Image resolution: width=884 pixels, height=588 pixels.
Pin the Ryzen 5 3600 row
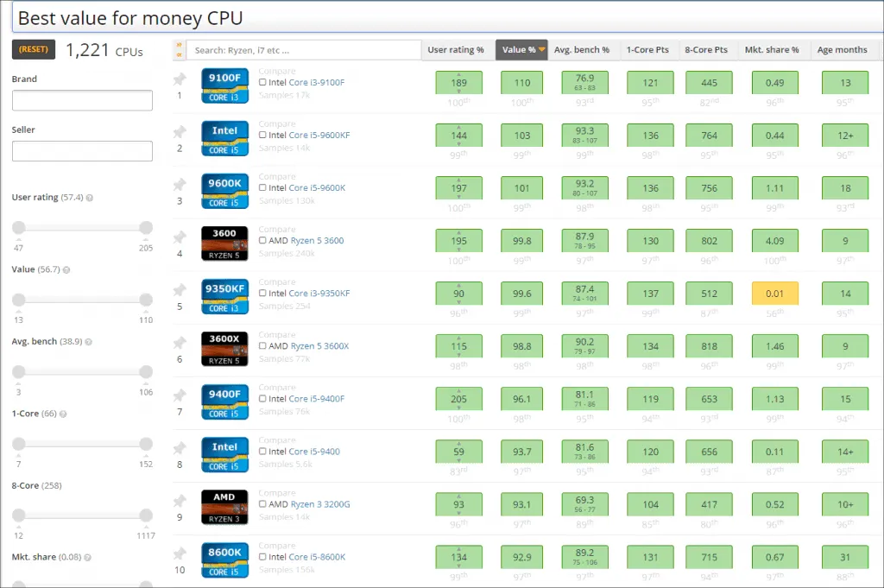pos(180,237)
